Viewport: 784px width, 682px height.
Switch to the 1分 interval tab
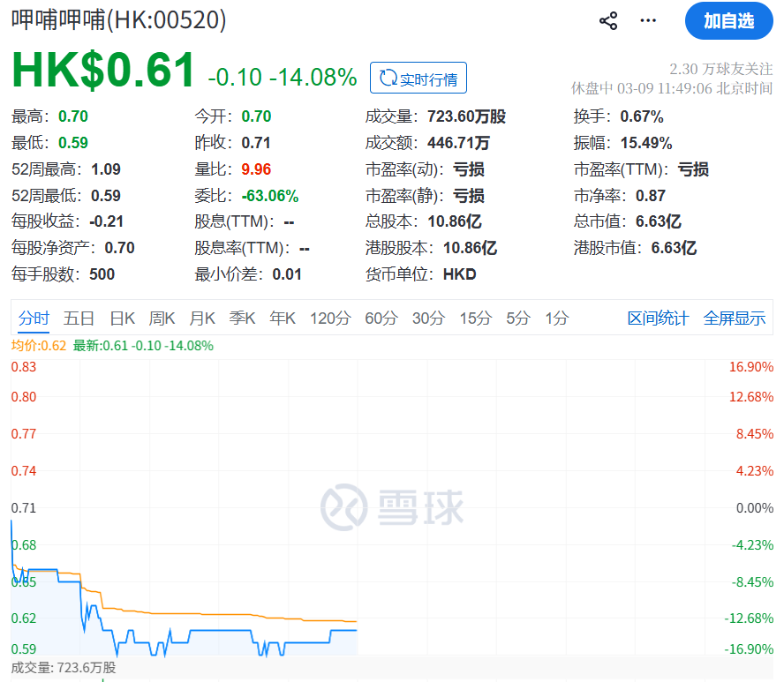click(557, 319)
